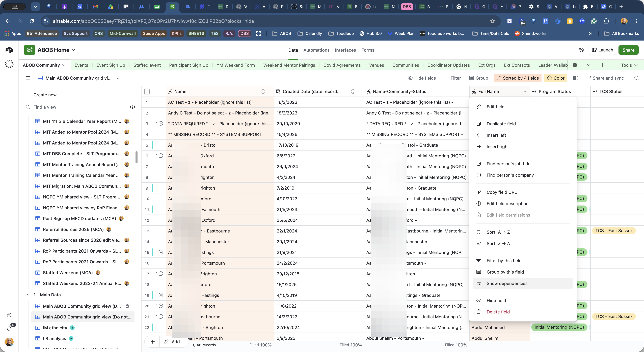
Task: Click info icon in Created Date column header
Action: coord(353,92)
